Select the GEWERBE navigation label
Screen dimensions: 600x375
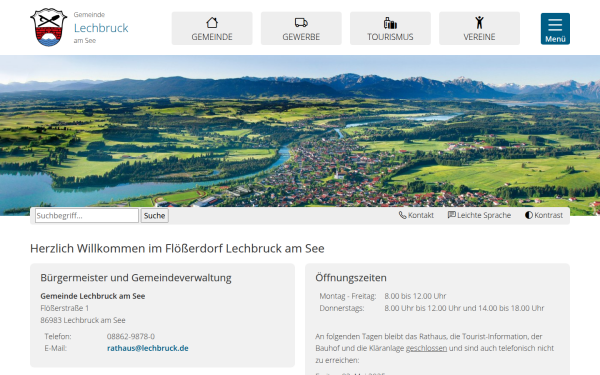[x=301, y=37]
